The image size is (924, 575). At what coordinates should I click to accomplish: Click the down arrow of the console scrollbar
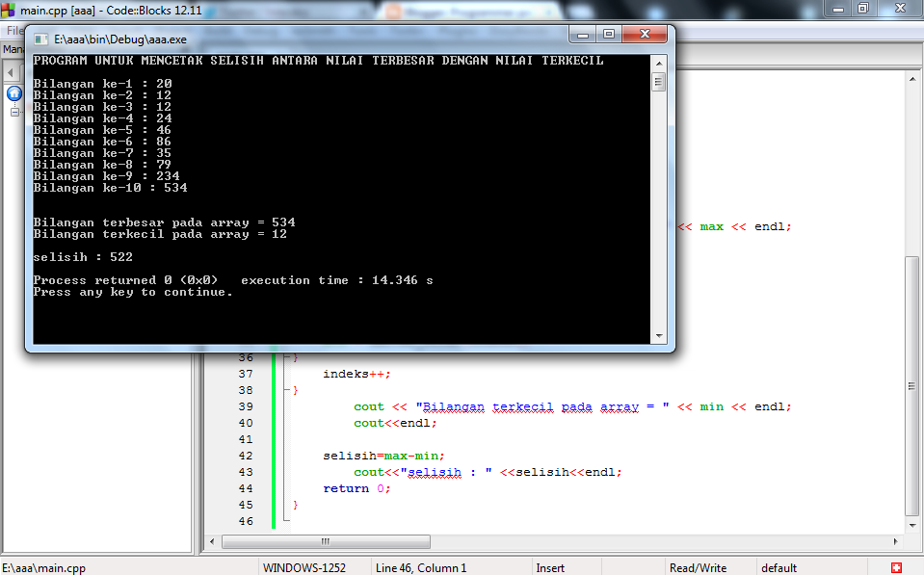pos(659,338)
